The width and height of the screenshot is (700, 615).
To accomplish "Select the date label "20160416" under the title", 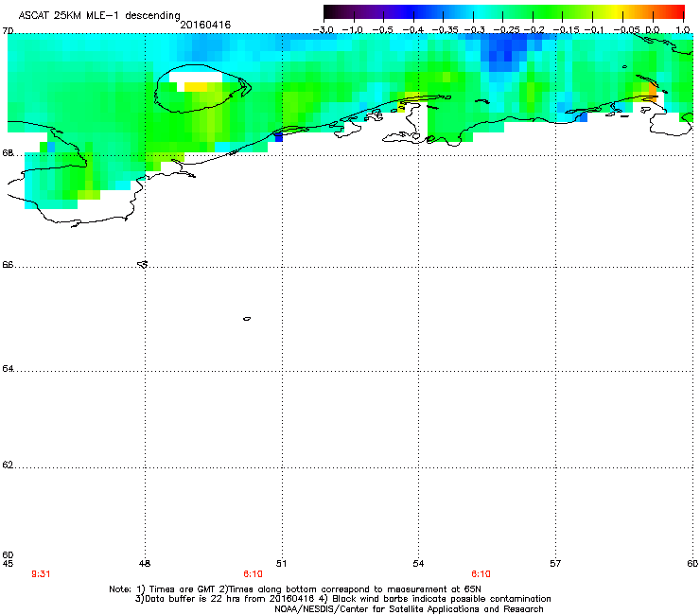I will 205,25.
